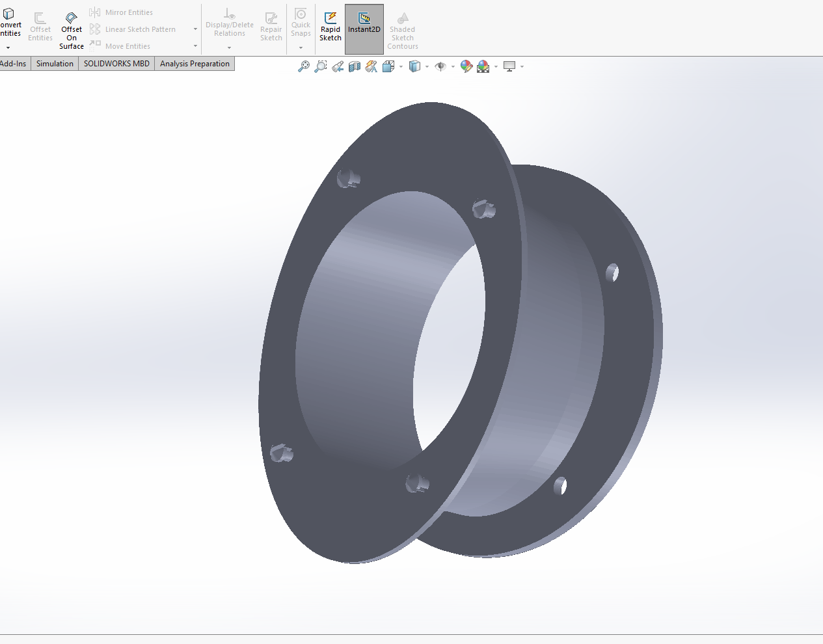Switch to SOLIDWORKS MBD tab
Screen dimensions: 823x644
tap(116, 64)
